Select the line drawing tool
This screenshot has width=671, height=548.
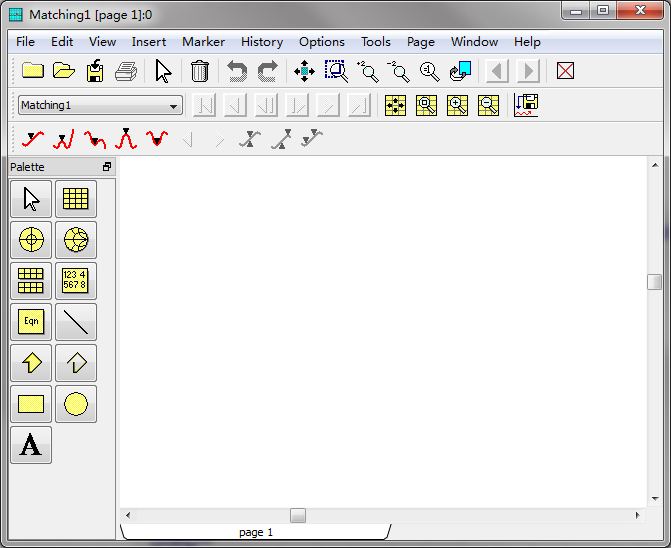point(76,322)
